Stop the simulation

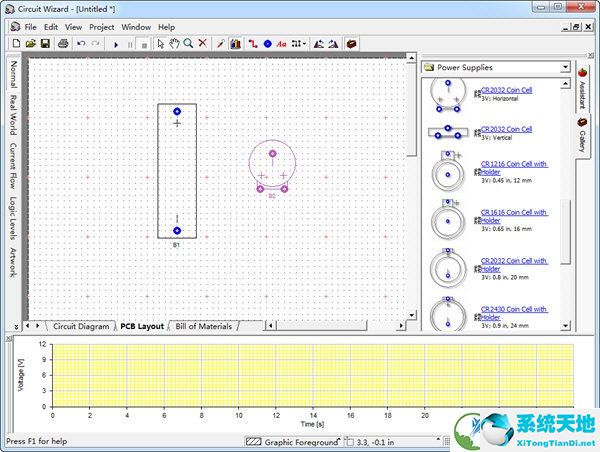(144, 45)
